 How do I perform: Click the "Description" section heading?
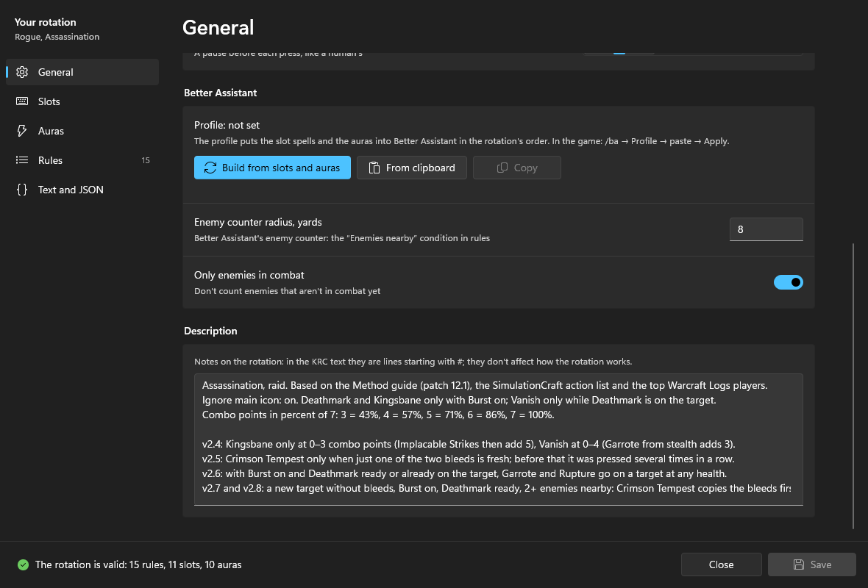[x=210, y=331]
